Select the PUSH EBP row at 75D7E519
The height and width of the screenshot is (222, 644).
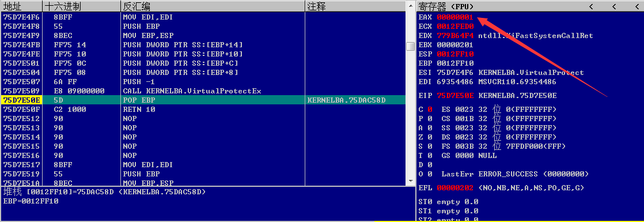click(x=203, y=174)
